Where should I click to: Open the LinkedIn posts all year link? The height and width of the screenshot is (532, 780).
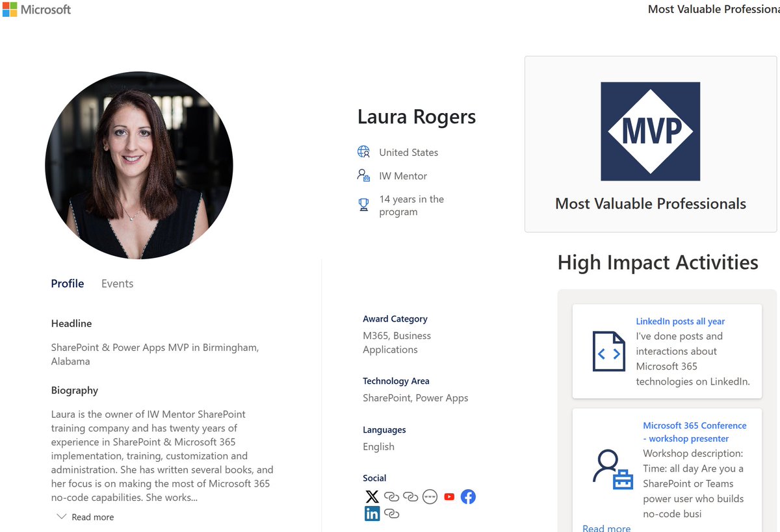click(x=680, y=321)
